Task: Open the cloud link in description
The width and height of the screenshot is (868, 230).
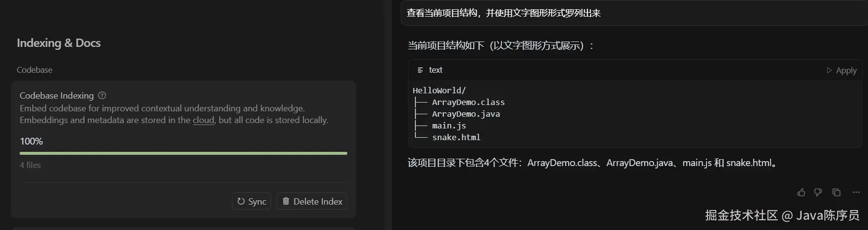Action: 203,120
